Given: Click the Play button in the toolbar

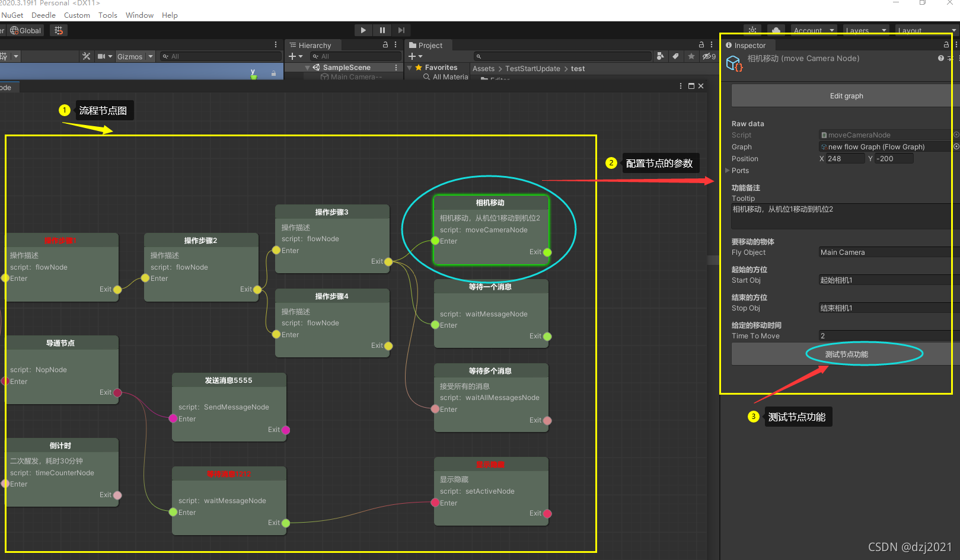Looking at the screenshot, I should click(x=363, y=30).
